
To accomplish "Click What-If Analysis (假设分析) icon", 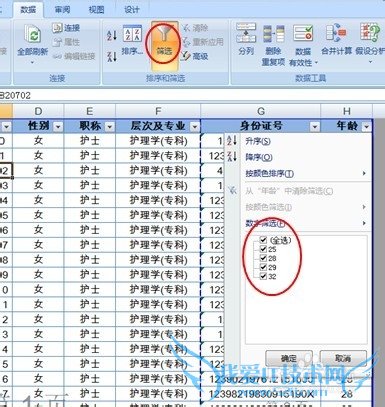I will 370,33.
